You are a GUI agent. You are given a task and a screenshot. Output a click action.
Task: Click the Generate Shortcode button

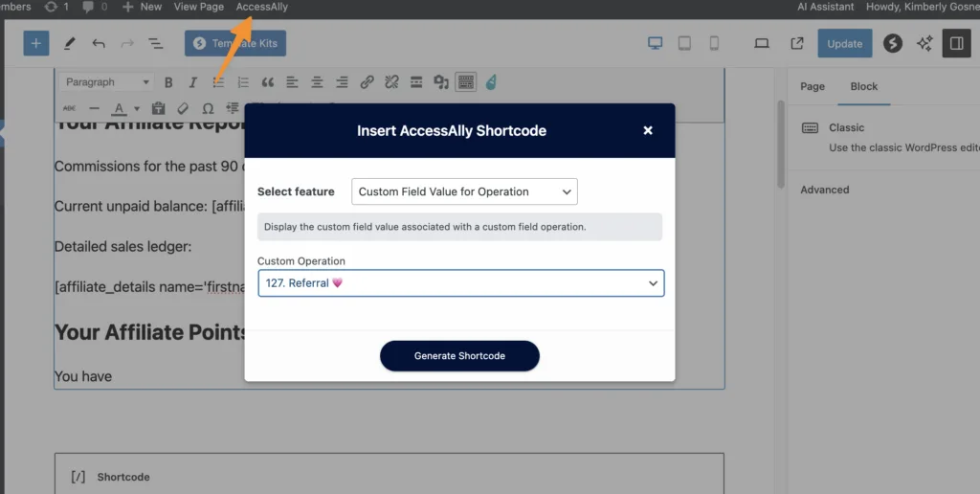[459, 356]
